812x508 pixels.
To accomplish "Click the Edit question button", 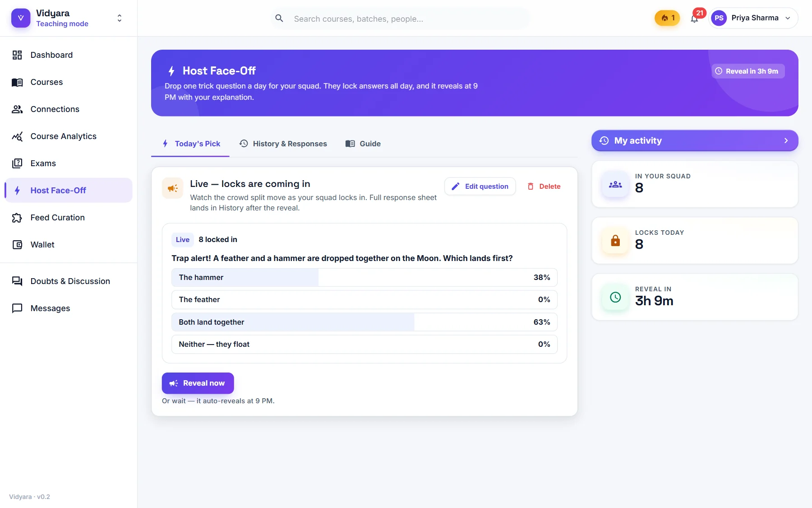I will [480, 186].
